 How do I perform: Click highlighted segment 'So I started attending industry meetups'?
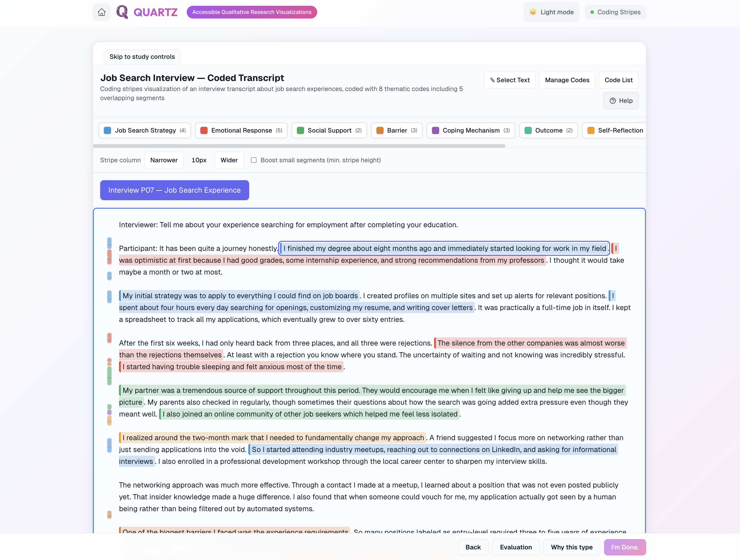pos(433,450)
